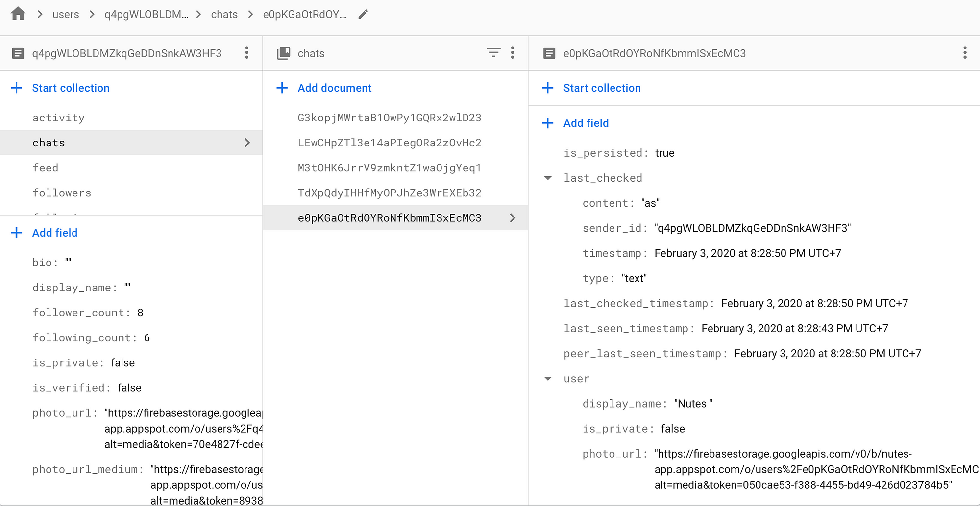The width and height of the screenshot is (980, 506).
Task: Click the content "as" field
Action: coord(621,203)
